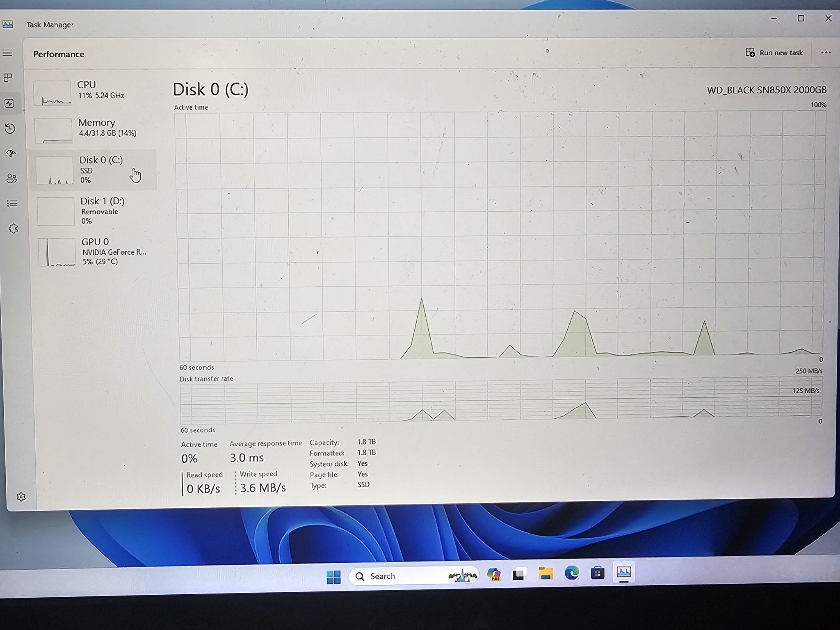Open Task View from taskbar
Image resolution: width=840 pixels, height=630 pixels.
click(519, 575)
